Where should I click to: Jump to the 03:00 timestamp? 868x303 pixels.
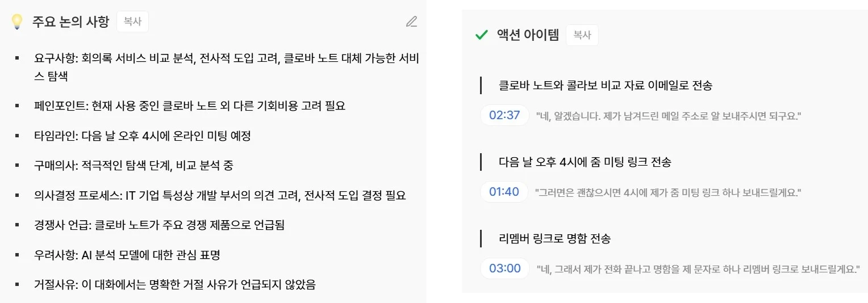[x=504, y=268]
